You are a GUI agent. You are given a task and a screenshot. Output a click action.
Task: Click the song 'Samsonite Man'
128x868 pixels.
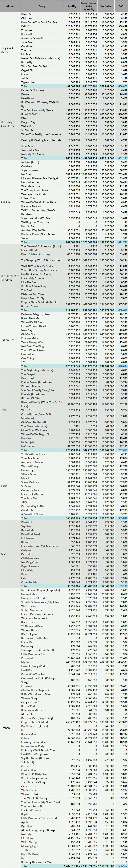[x=31, y=150]
